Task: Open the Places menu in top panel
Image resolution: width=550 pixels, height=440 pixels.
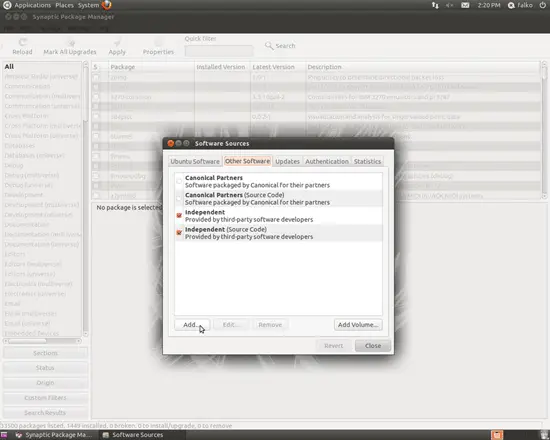Action: pos(65,5)
